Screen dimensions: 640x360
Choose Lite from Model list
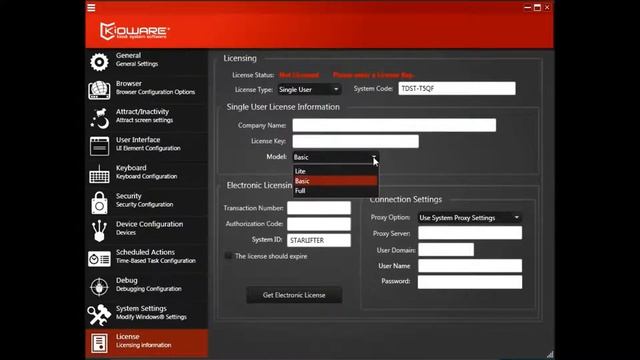coord(336,171)
